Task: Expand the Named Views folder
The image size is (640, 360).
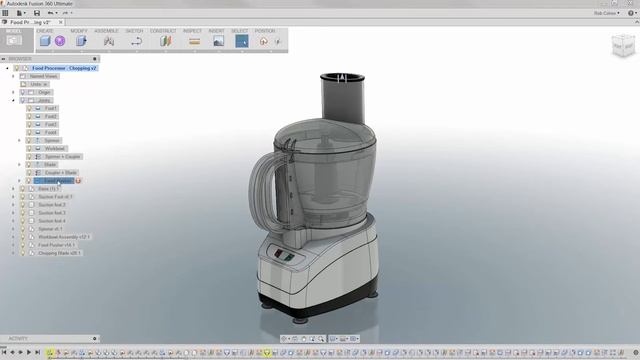Action: click(x=13, y=76)
